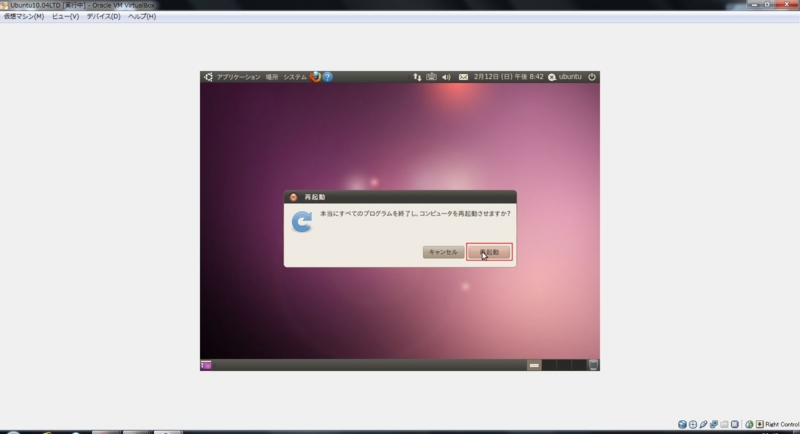Click the dialog's restart confirmation question text
Viewport: 800px width, 434px height.
pos(415,214)
